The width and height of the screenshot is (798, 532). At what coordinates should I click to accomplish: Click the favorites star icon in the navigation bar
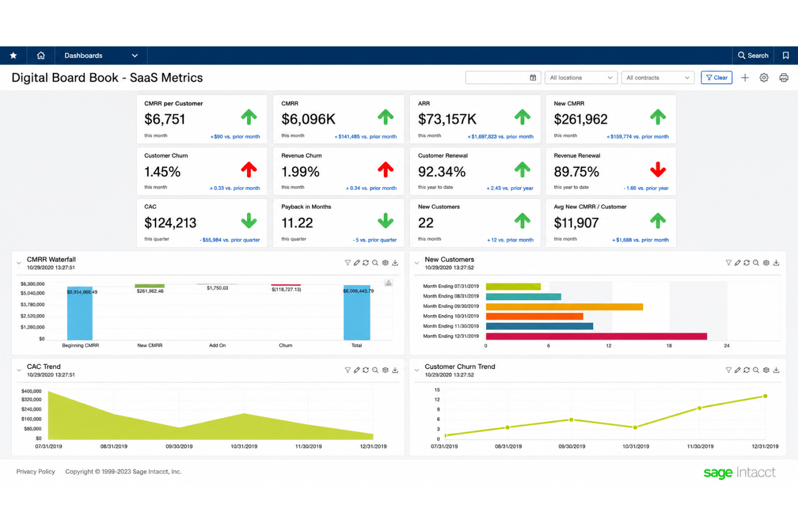[13, 56]
